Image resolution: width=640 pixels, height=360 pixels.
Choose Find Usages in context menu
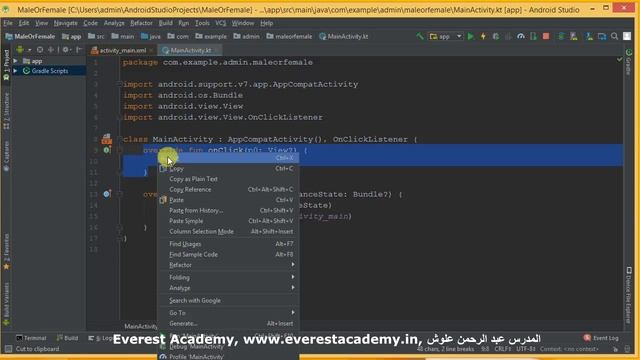(x=228, y=244)
